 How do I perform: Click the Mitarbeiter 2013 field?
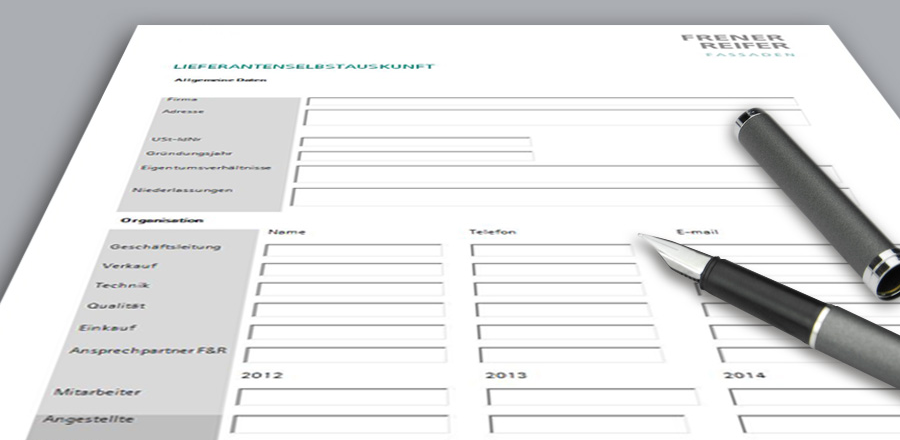point(593,397)
